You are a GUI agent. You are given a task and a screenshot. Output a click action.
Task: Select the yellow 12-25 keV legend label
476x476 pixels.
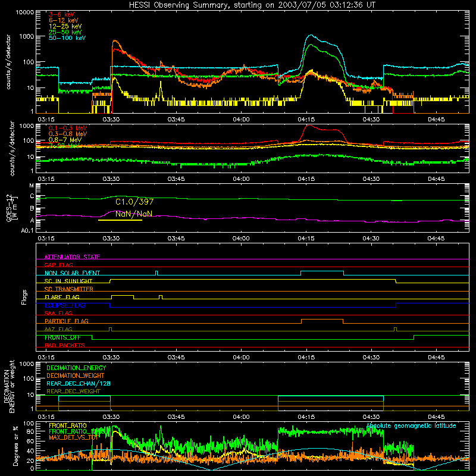[65, 26]
